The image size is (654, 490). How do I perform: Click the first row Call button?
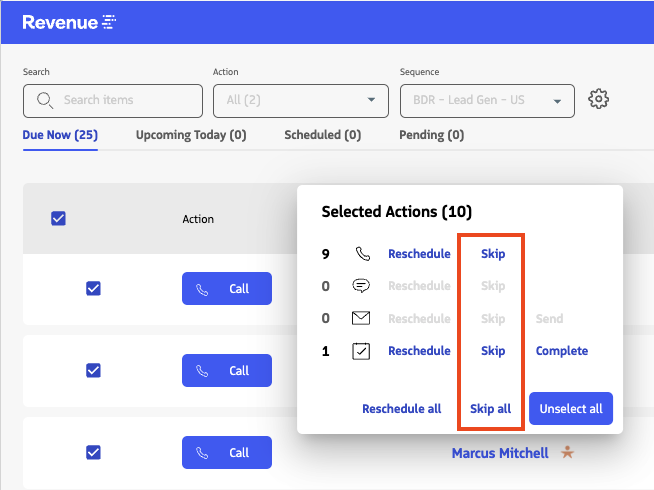coord(227,289)
